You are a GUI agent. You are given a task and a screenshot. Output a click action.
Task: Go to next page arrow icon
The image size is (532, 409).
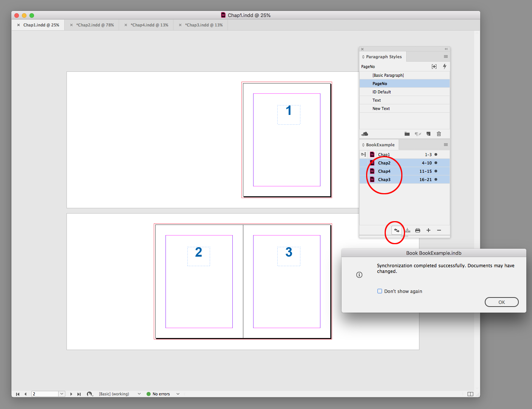tap(71, 394)
